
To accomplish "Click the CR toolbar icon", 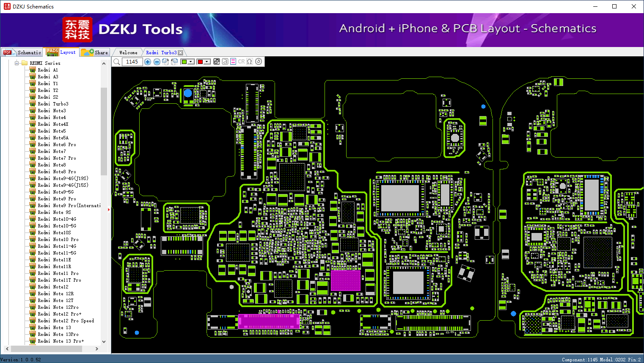I will point(242,61).
